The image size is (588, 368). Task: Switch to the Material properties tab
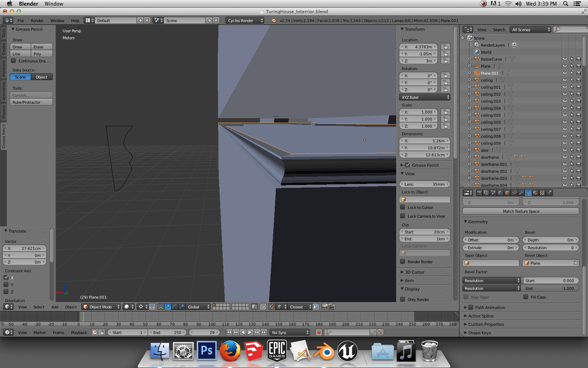coord(535,193)
